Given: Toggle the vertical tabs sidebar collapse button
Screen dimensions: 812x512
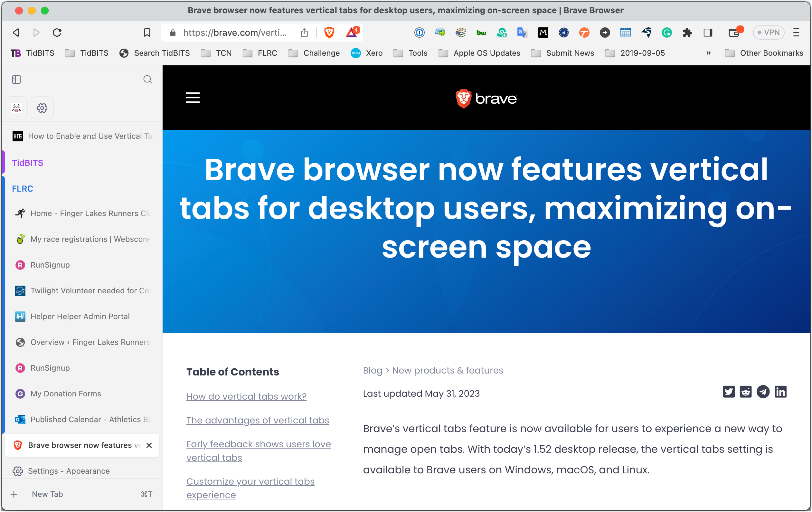Looking at the screenshot, I should (16, 80).
